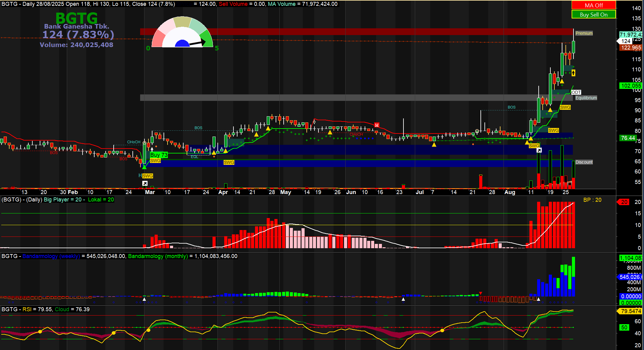Click the May label on the date axis
The width and height of the screenshot is (644, 350).
coord(286,192)
